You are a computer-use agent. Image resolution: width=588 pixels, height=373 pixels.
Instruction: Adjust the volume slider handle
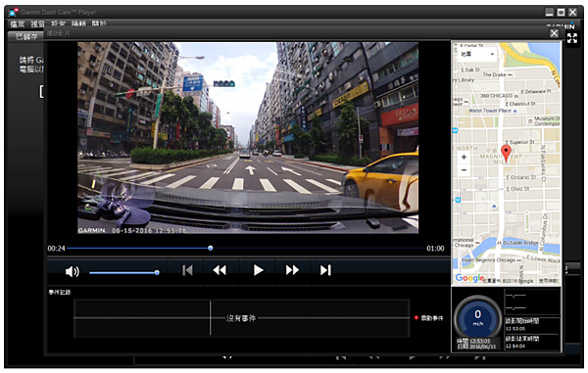[x=157, y=272]
